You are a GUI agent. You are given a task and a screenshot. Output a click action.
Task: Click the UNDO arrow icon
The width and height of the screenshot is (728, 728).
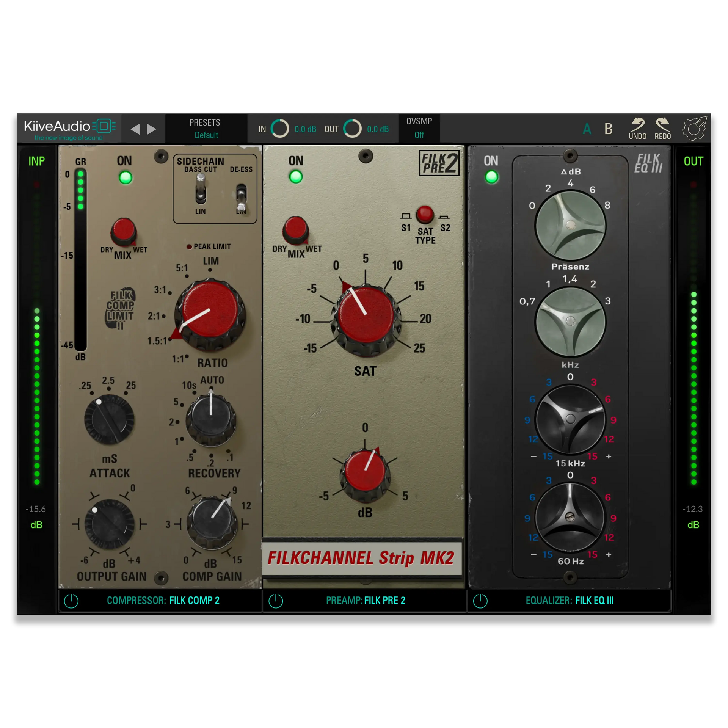click(x=637, y=124)
